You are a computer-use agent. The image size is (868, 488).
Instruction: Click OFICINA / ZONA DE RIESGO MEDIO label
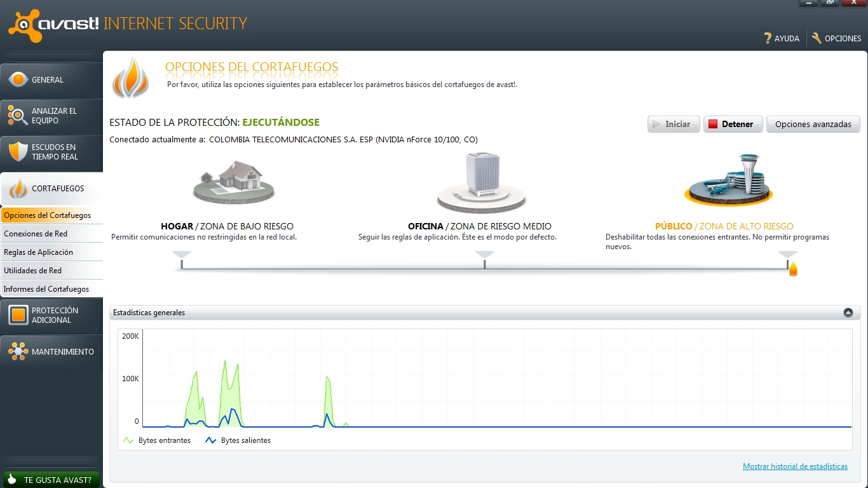tap(480, 226)
